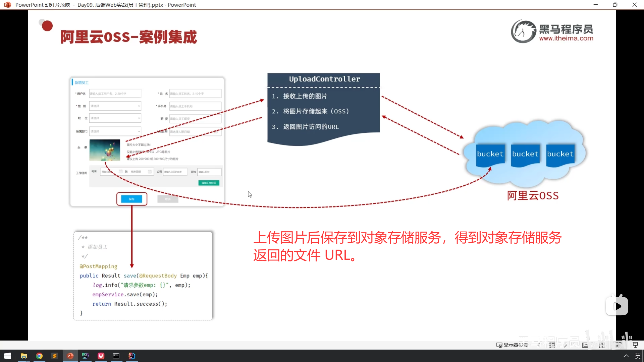Screen dimensions: 644x362
Task: Open the slide list menu icon
Action: pos(552,345)
